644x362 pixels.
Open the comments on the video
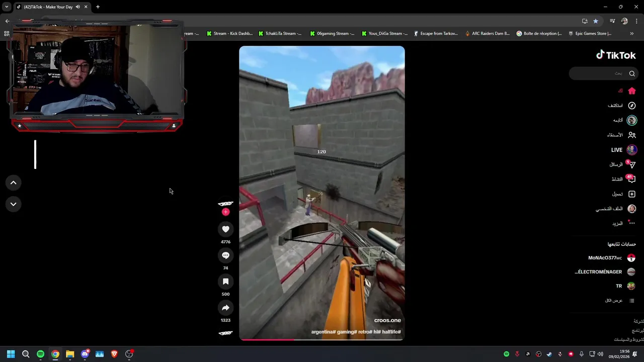click(225, 255)
